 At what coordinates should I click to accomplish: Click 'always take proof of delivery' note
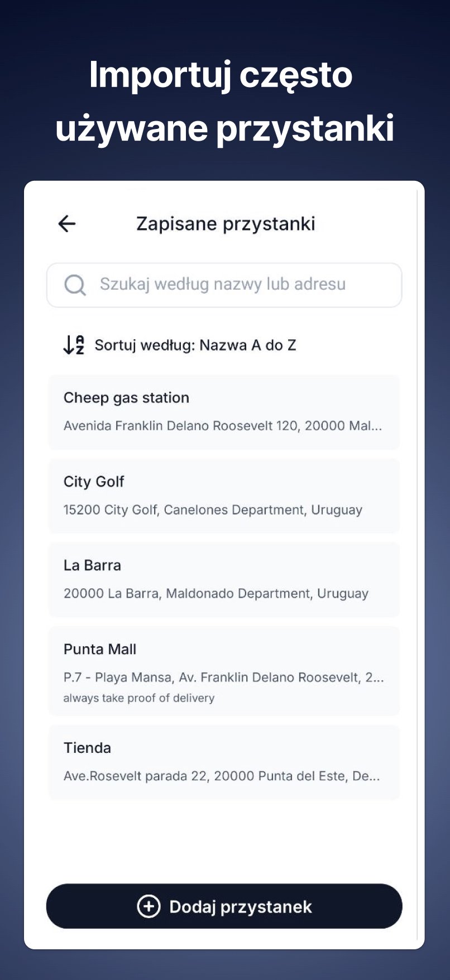(x=139, y=698)
